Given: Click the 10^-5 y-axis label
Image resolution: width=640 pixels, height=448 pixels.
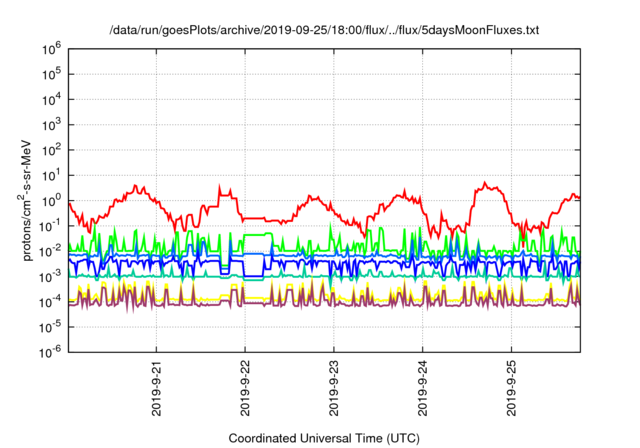Looking at the screenshot, I should pos(51,328).
